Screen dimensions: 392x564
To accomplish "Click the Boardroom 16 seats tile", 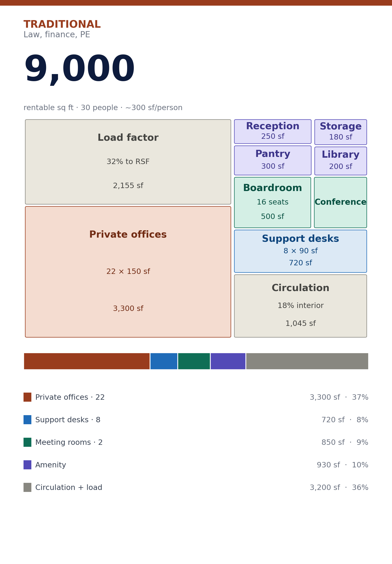I will (x=272, y=202).
